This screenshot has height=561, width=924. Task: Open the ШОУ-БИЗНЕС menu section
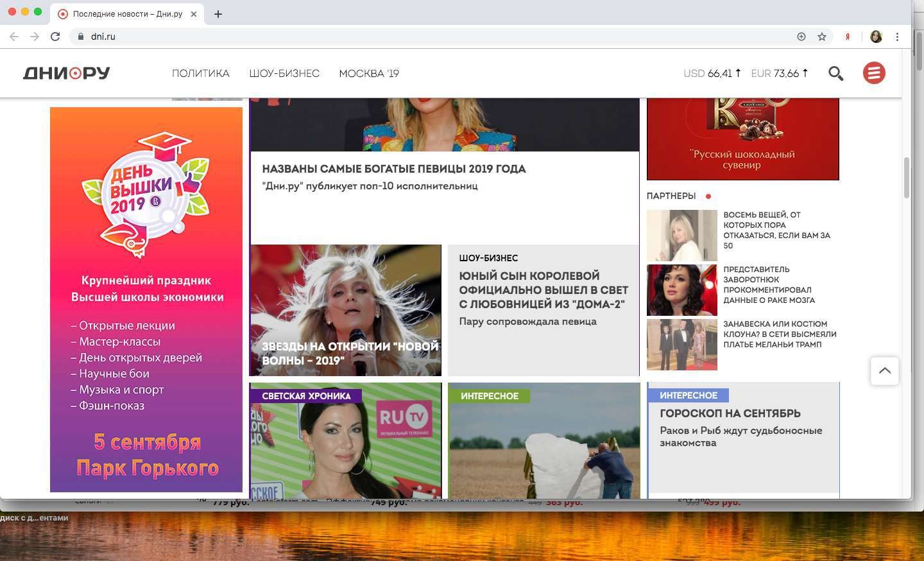(x=284, y=73)
